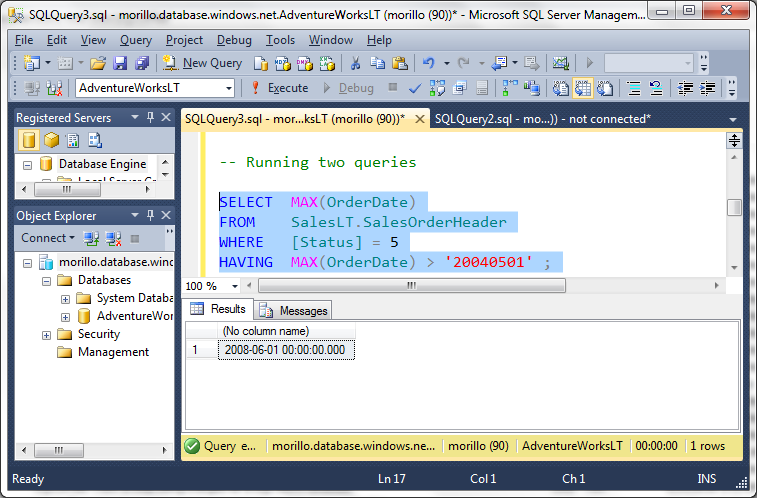Click Increase Indent icon
The image size is (757, 498).
coord(707,88)
